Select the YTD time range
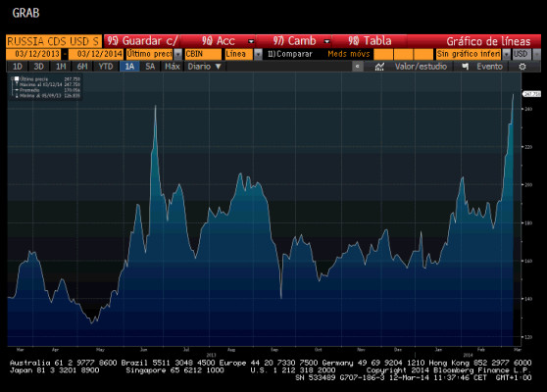This screenshot has height=392, width=547. pos(106,67)
